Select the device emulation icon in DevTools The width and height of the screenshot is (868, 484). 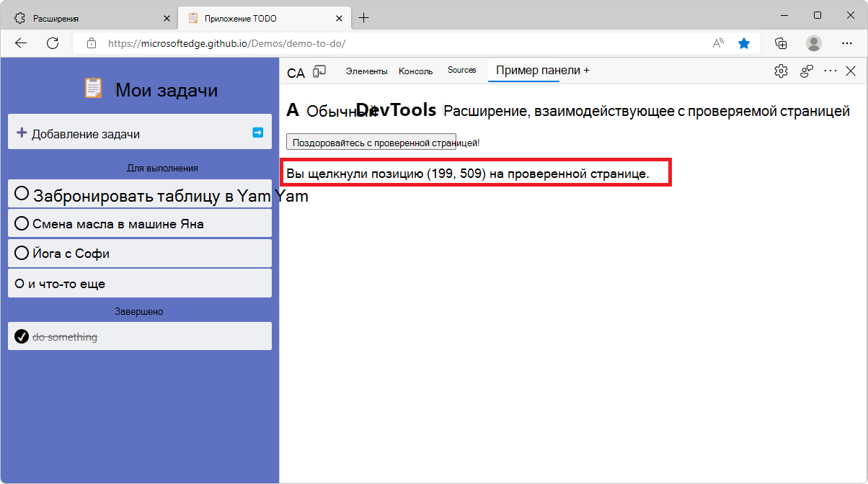pos(319,71)
